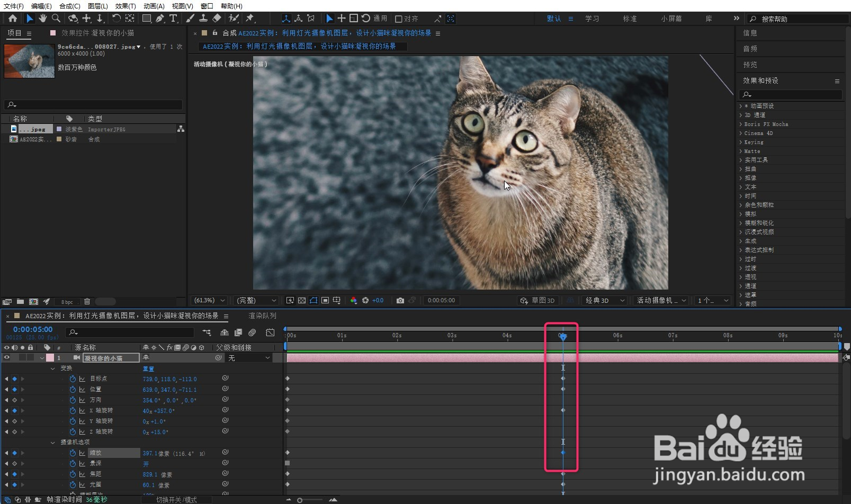Click the Home icon in the toolbar
This screenshot has height=504, width=851.
point(13,19)
